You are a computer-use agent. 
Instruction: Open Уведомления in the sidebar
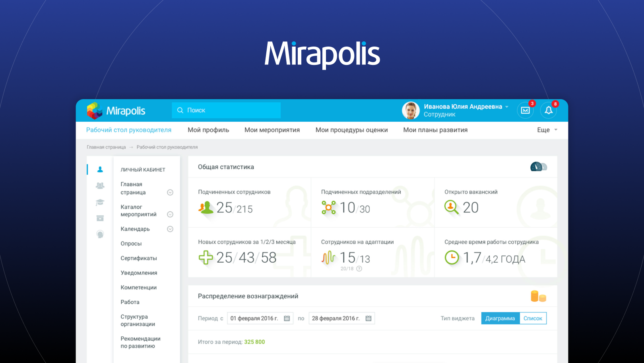click(139, 273)
